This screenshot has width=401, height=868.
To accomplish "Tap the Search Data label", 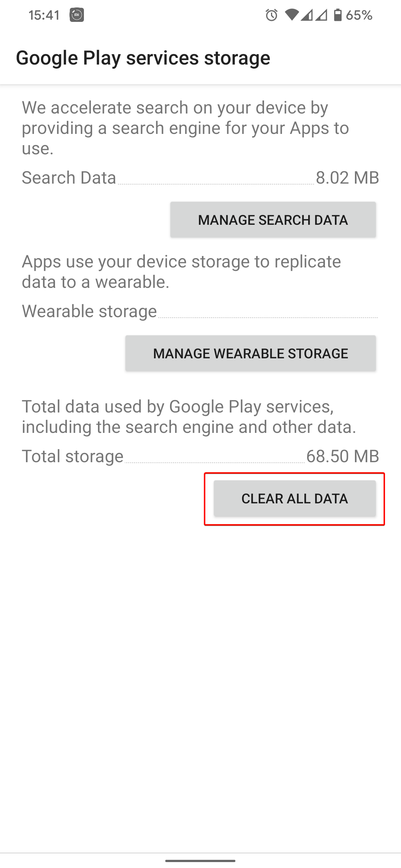I will 69,178.
